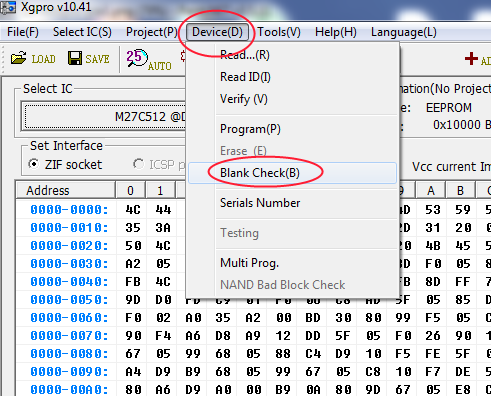Click hex cell BD in row 0000-0060
This screenshot has height=396, width=491.
click(313, 318)
